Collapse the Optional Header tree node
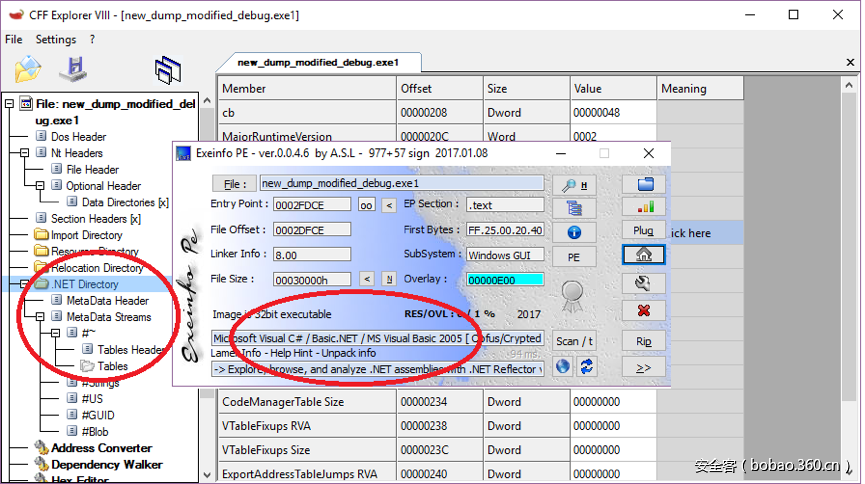Screen dimensions: 865x484 point(40,186)
